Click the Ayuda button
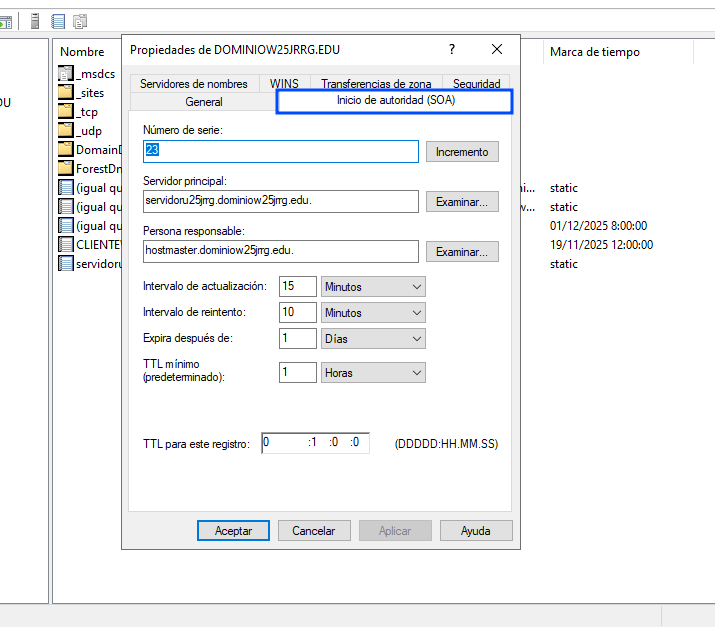The height and width of the screenshot is (627, 715). click(476, 531)
